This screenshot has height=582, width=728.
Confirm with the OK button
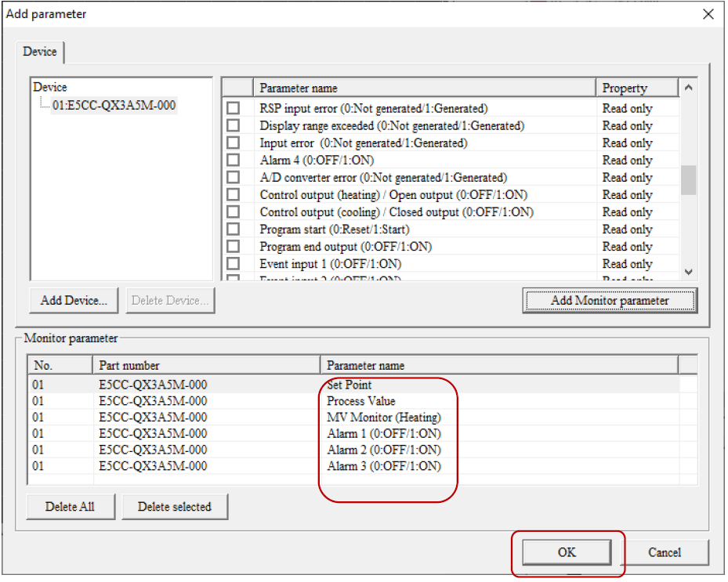[567, 551]
